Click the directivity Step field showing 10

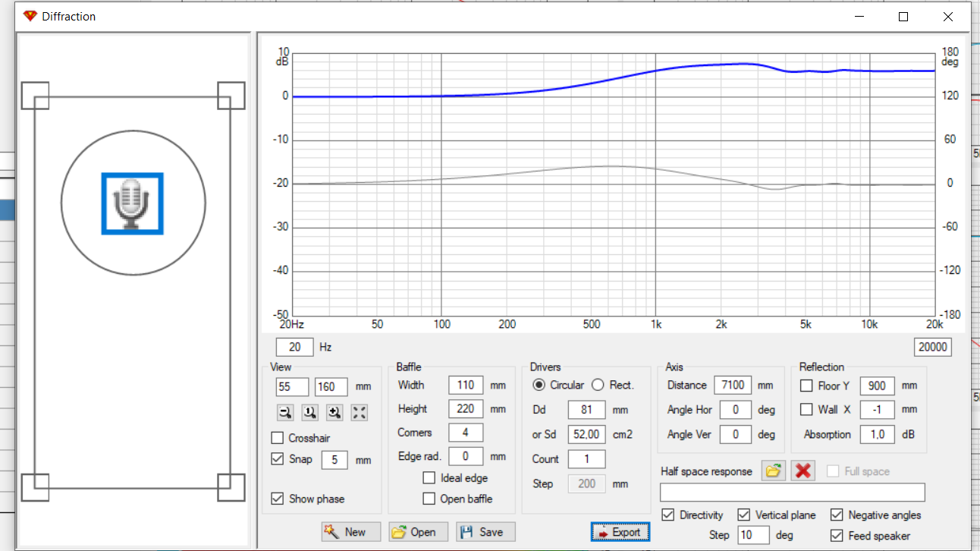click(x=753, y=535)
